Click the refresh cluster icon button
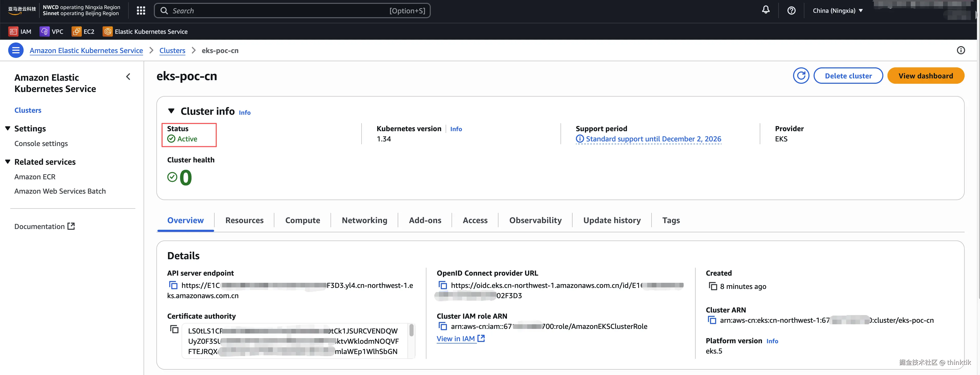The image size is (980, 375). (x=801, y=76)
